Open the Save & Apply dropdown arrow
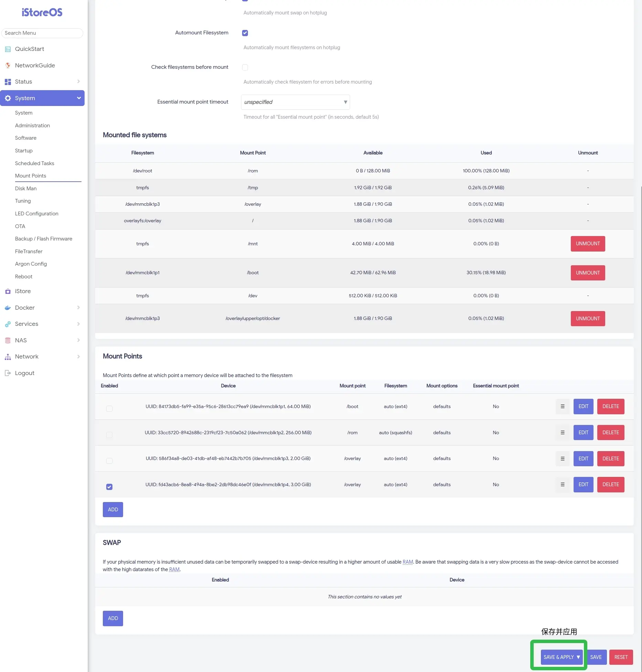 point(578,657)
